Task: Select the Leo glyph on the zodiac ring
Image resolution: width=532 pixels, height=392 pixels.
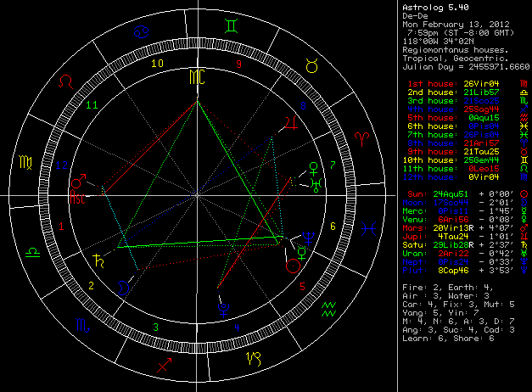Action: pos(64,84)
